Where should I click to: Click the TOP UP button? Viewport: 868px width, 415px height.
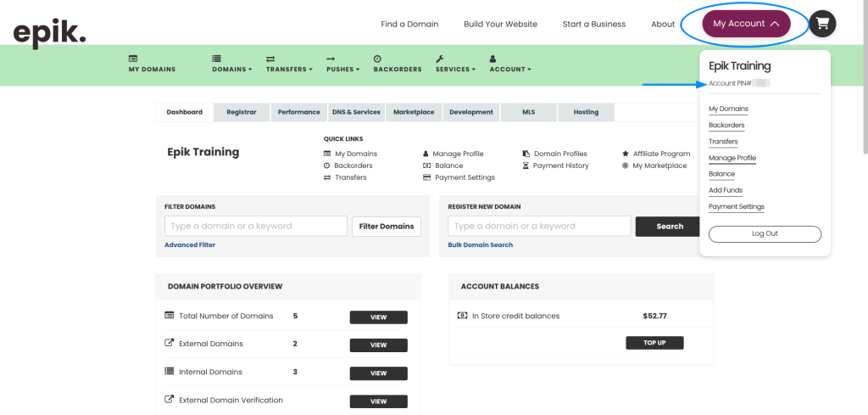655,343
